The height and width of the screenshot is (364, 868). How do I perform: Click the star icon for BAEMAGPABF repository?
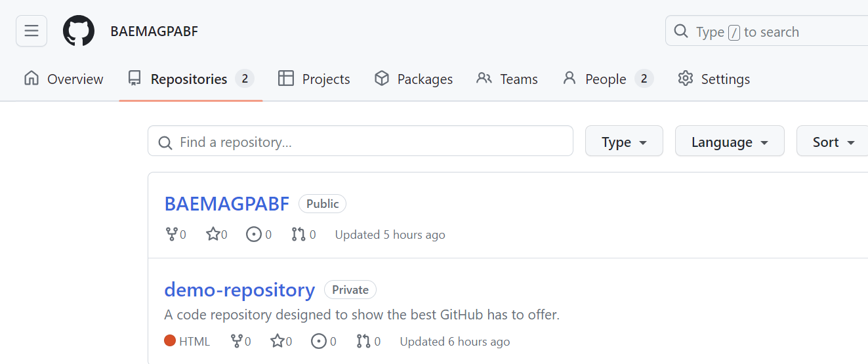pyautogui.click(x=213, y=234)
